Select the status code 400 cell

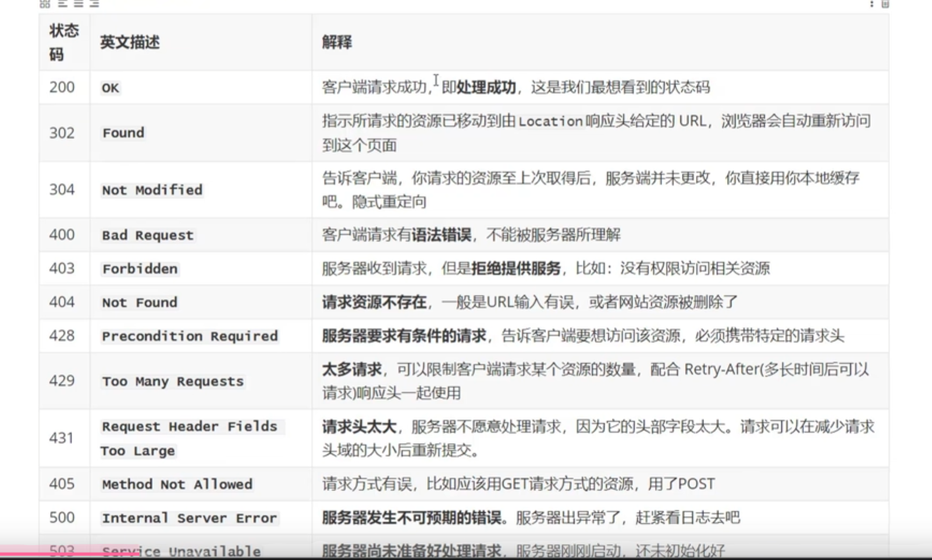pyautogui.click(x=64, y=235)
